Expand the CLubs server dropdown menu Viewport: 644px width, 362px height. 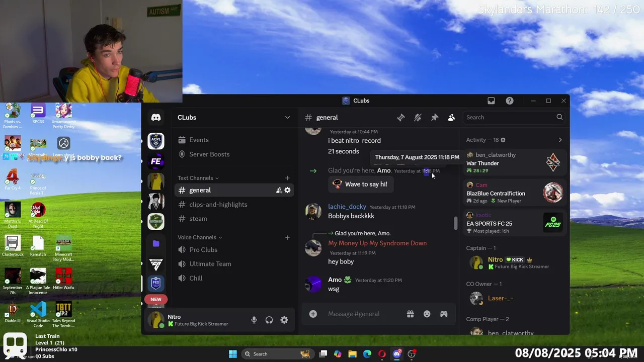tap(287, 117)
